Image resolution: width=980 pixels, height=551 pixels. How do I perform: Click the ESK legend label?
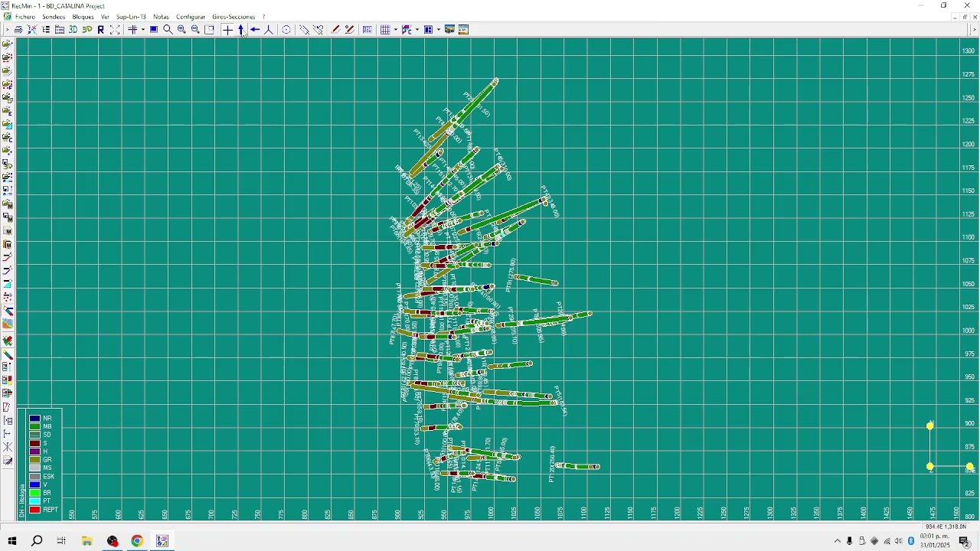click(49, 477)
